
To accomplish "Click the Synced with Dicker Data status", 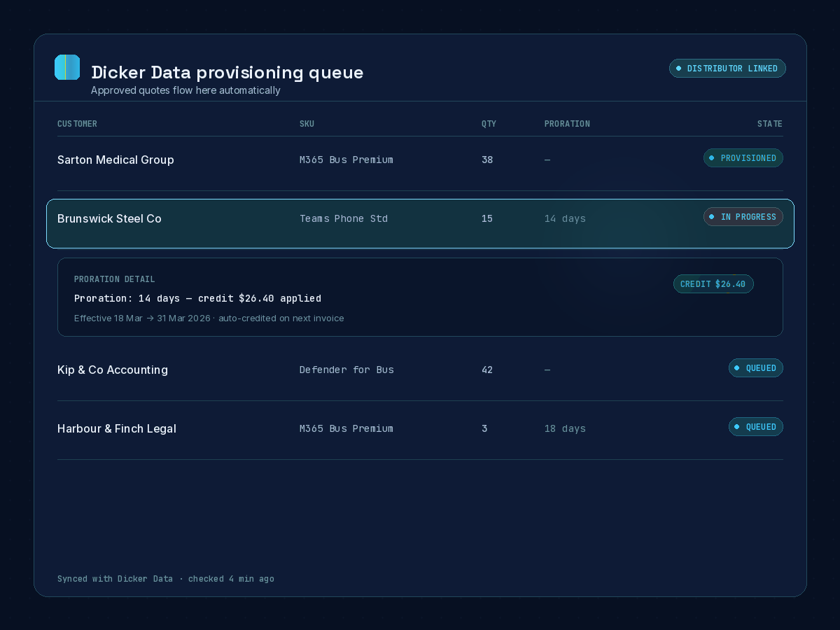I will (x=166, y=579).
